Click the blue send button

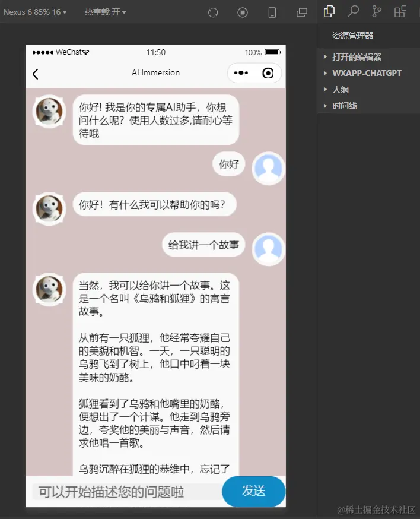(x=254, y=491)
